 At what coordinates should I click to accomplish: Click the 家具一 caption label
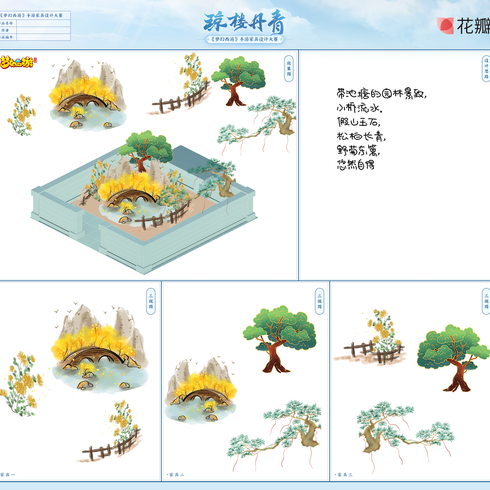[x=8, y=474]
